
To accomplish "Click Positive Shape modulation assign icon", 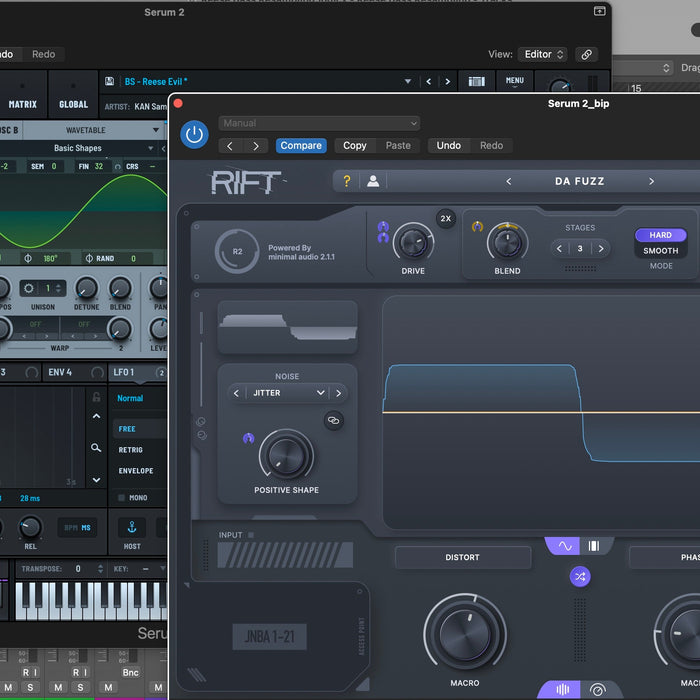I will 248,438.
